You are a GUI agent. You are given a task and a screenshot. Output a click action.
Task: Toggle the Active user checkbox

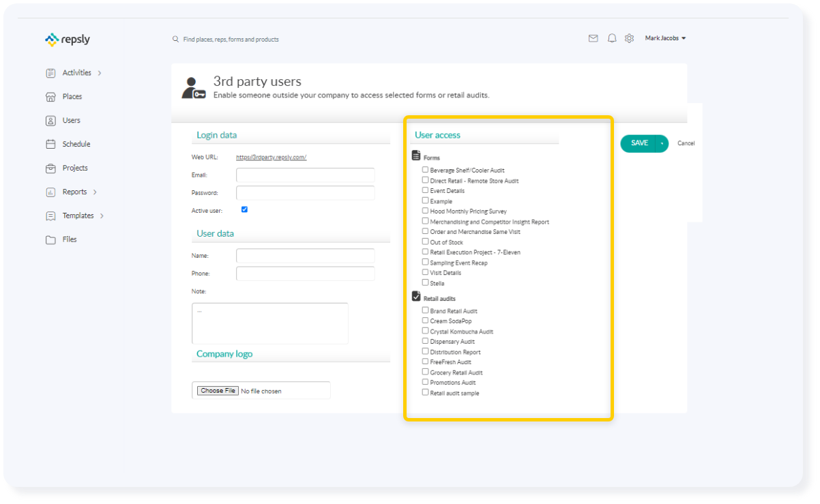click(245, 209)
